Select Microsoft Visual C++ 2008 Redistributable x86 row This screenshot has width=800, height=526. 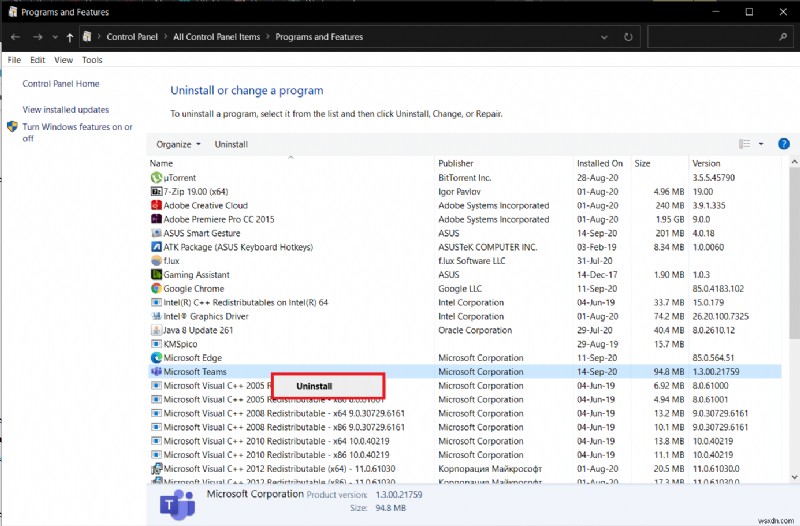click(465, 427)
